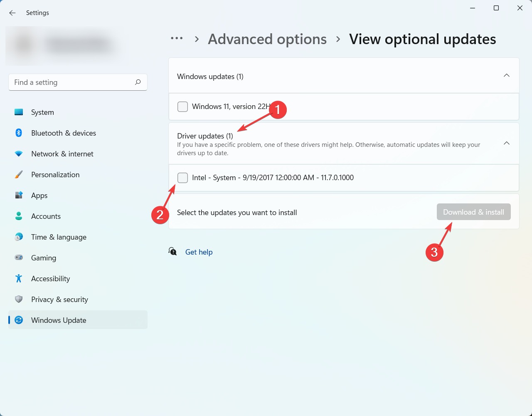Open the breadcrumb ellipsis menu

pos(177,39)
